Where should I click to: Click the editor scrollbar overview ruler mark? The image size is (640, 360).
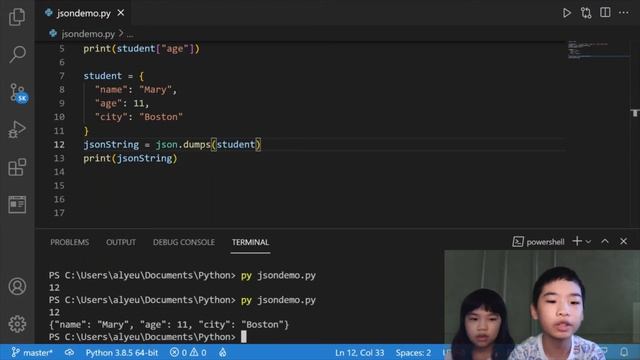[x=635, y=113]
